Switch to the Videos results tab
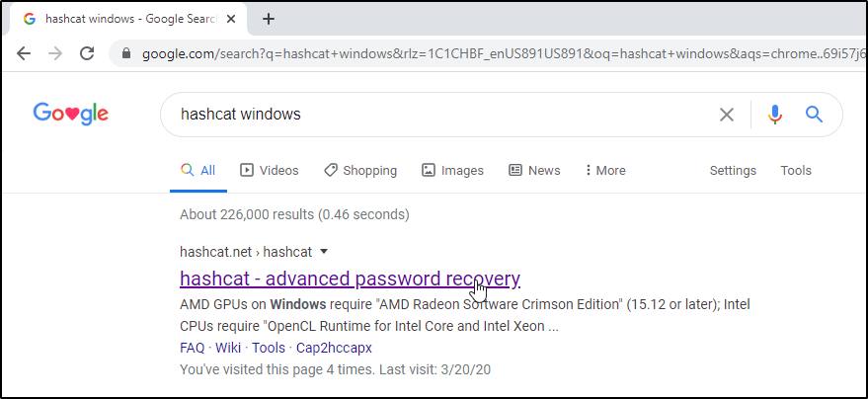Viewport: 868px width, 399px height. coord(270,171)
